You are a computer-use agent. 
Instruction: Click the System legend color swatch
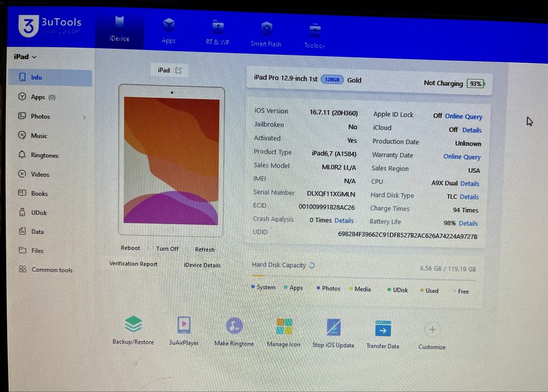[x=252, y=287]
